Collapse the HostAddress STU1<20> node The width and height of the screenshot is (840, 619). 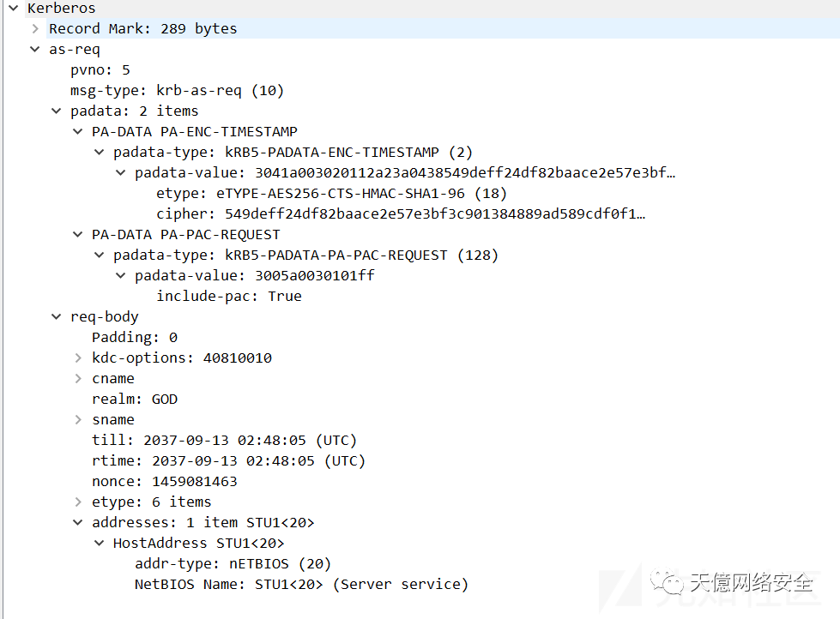click(x=100, y=543)
